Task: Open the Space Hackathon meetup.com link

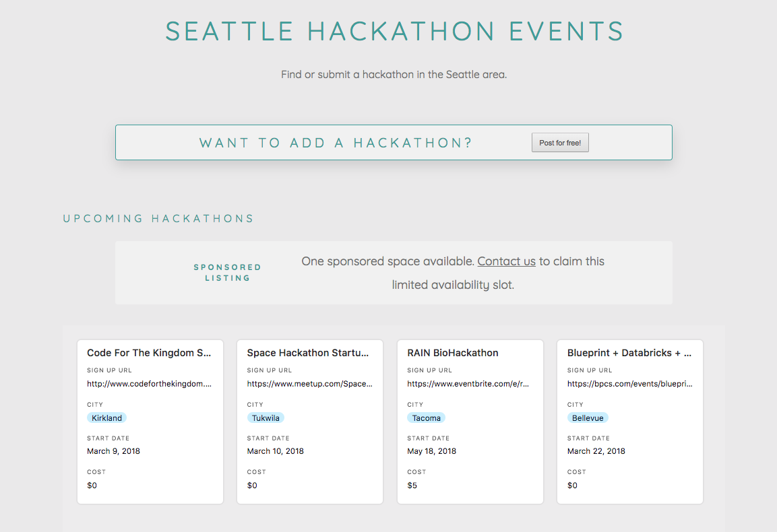Action: 309,383
